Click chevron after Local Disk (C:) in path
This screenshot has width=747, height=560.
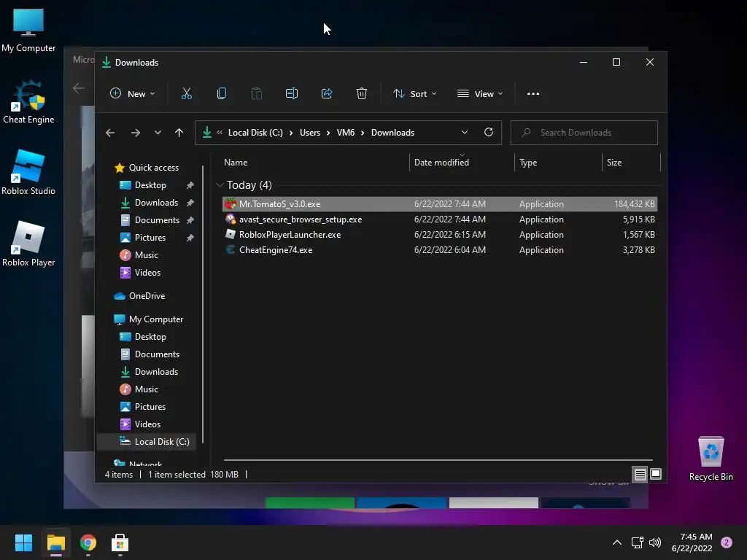(291, 133)
